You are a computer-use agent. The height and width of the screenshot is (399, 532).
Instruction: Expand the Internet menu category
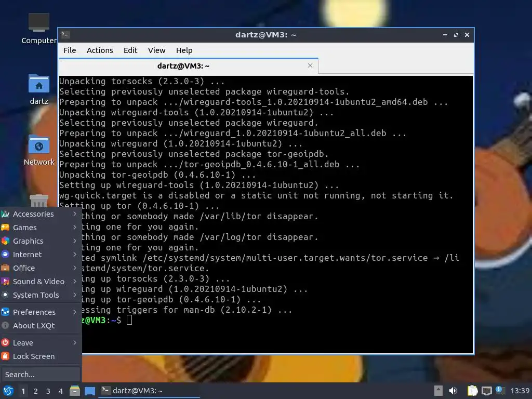click(x=41, y=255)
